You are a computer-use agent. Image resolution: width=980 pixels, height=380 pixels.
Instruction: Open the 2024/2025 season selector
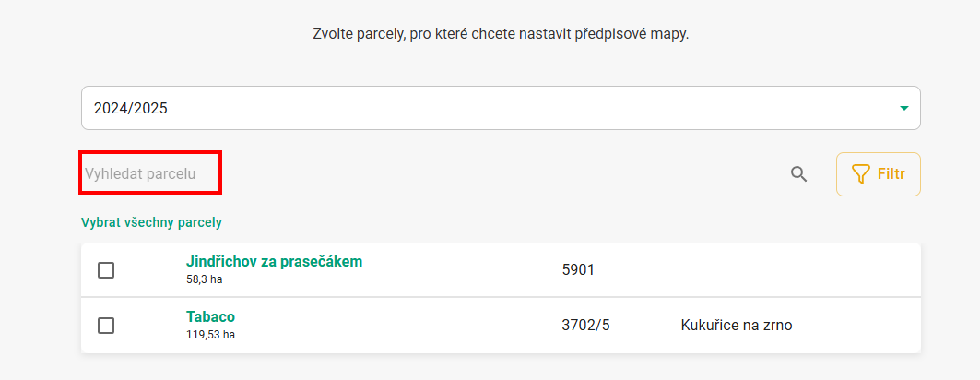501,108
